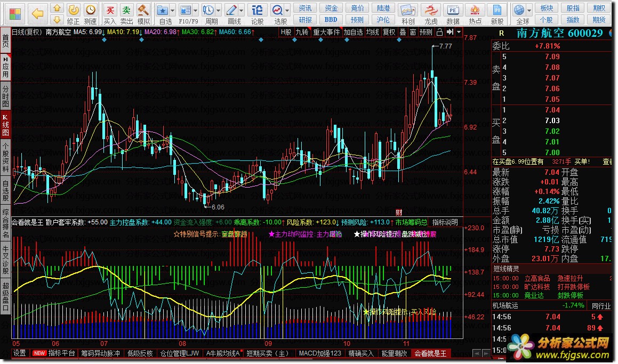Switch to the K线图 side tab
The height and width of the screenshot is (364, 618).
(x=5, y=124)
